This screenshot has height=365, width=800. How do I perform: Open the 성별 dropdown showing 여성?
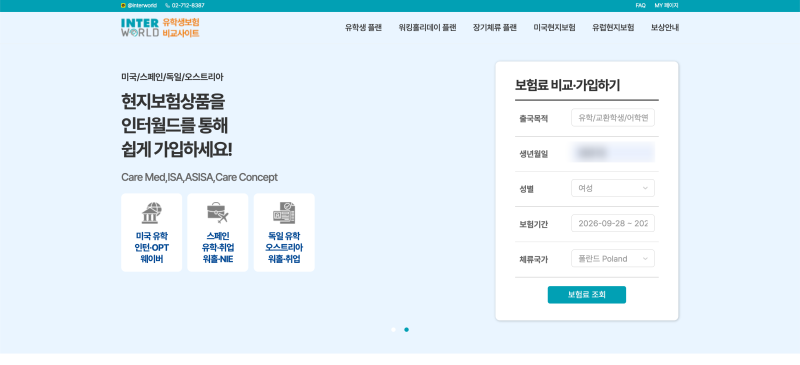tap(613, 188)
